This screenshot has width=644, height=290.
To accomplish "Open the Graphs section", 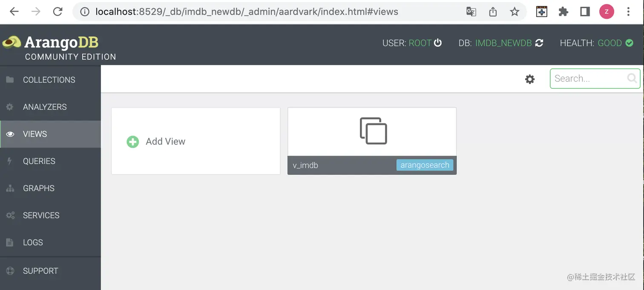I will tap(50, 188).
